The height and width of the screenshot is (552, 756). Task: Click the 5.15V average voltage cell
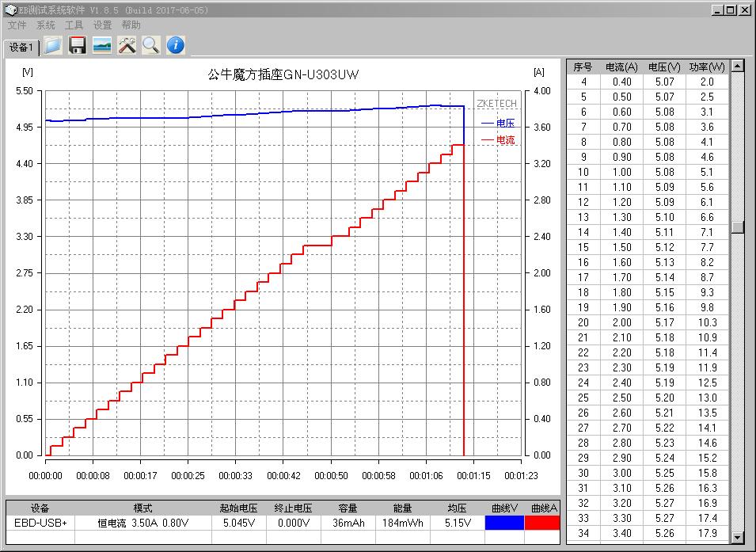pyautogui.click(x=457, y=523)
